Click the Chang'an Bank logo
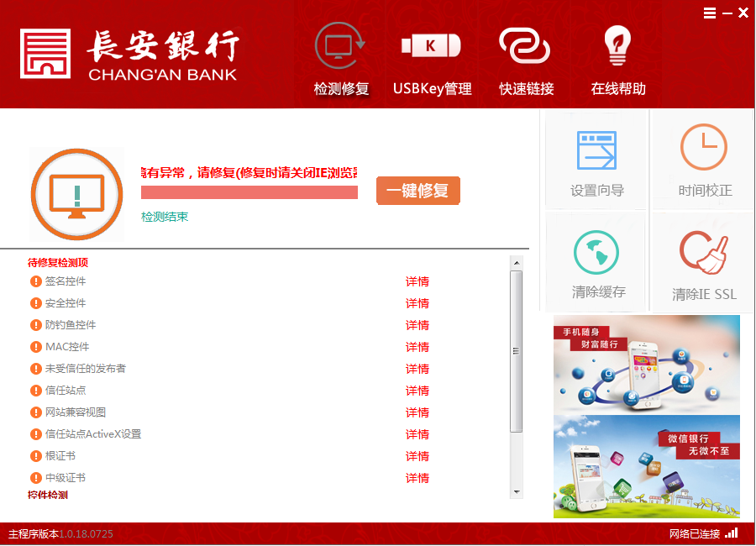 tap(129, 54)
